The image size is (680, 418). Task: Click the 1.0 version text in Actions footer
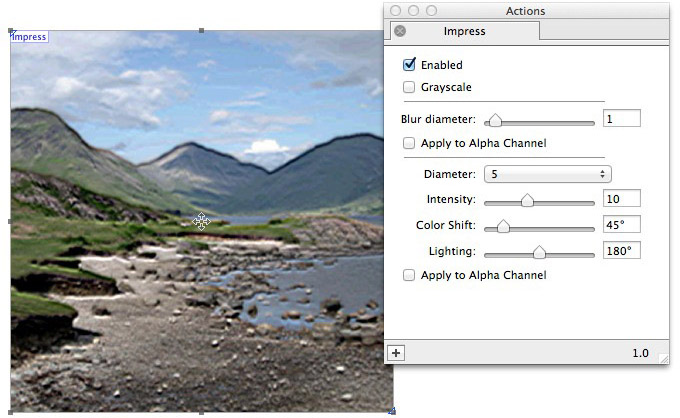pyautogui.click(x=640, y=353)
